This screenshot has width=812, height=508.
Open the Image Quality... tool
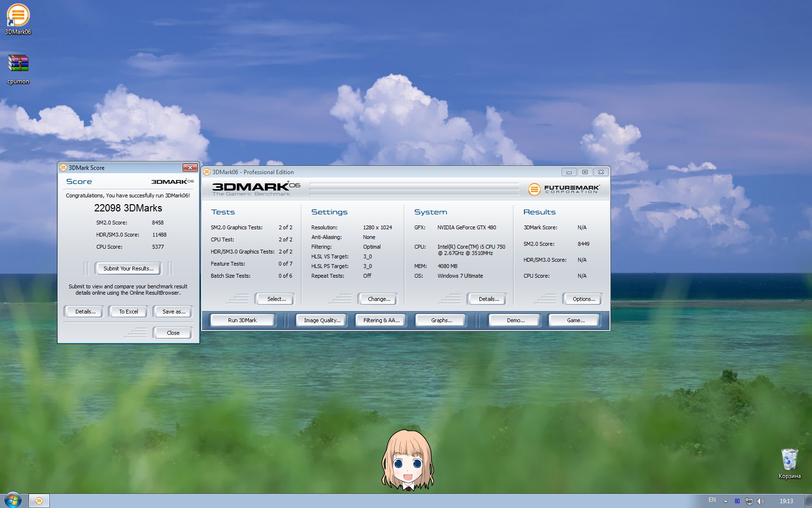[322, 320]
